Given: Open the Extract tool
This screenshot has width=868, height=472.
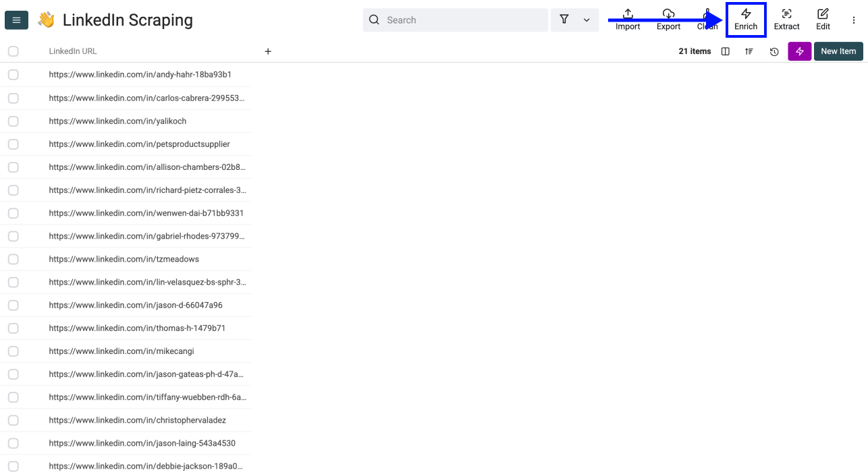Looking at the screenshot, I should (x=786, y=20).
